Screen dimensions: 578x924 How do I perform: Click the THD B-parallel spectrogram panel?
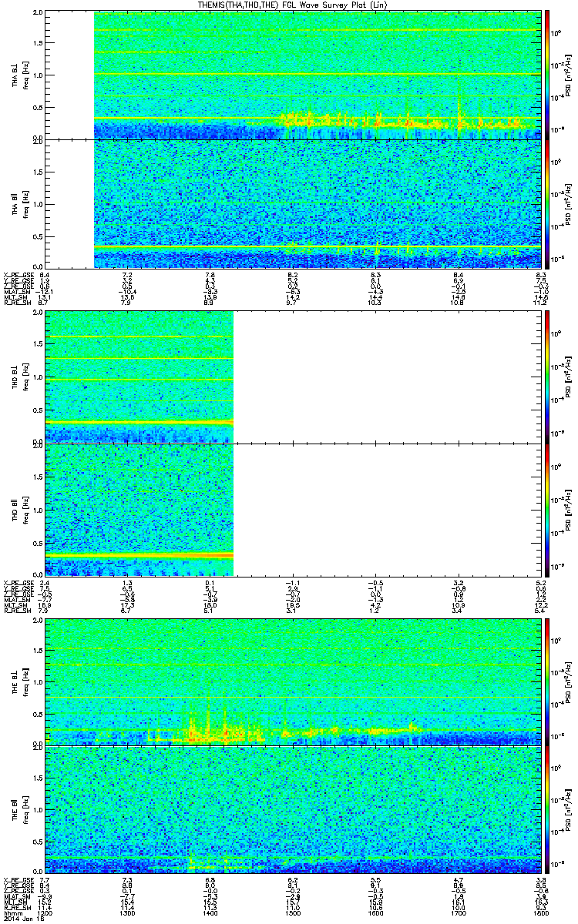tap(293, 509)
